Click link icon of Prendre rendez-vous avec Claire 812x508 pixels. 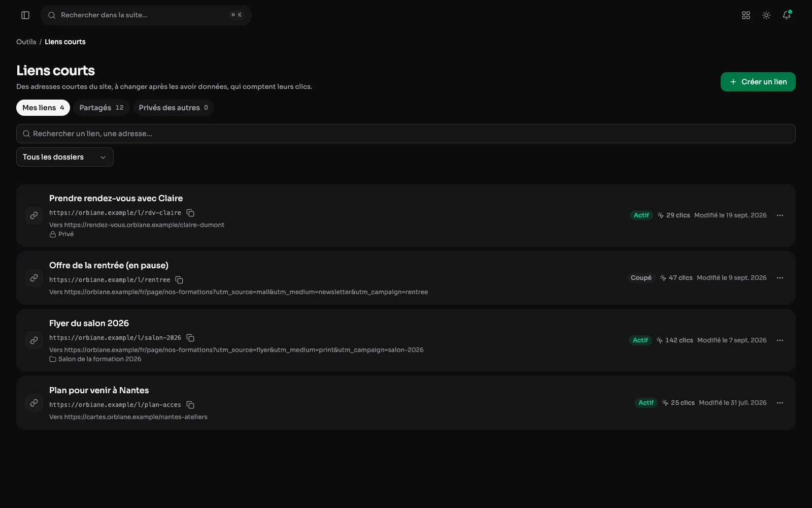point(34,215)
